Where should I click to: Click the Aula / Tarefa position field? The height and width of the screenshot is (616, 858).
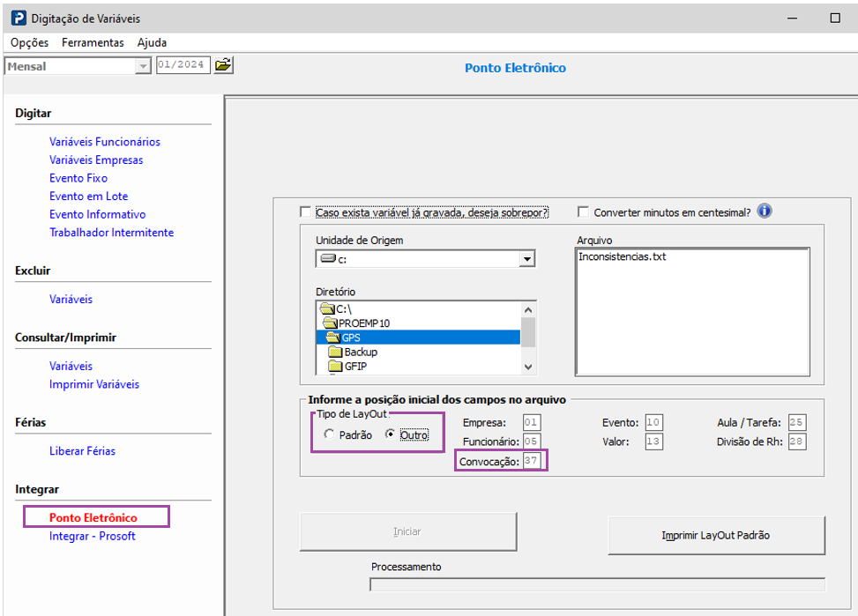(797, 422)
